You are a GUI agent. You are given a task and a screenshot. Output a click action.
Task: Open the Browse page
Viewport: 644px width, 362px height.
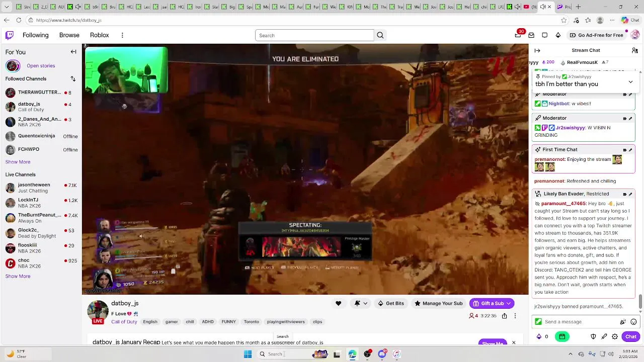tap(69, 35)
